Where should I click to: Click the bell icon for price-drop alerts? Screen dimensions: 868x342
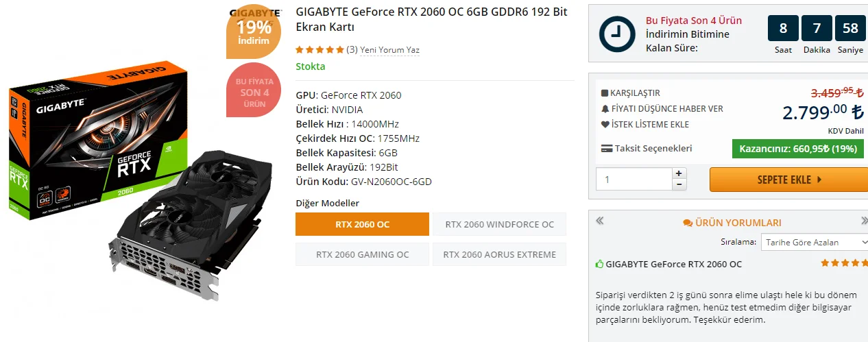pyautogui.click(x=605, y=109)
